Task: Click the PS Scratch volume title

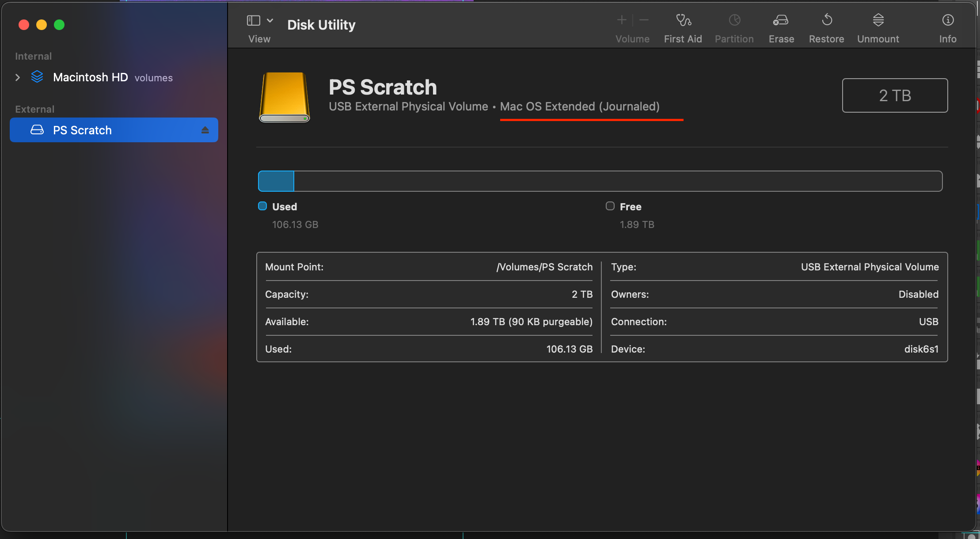Action: 383,87
